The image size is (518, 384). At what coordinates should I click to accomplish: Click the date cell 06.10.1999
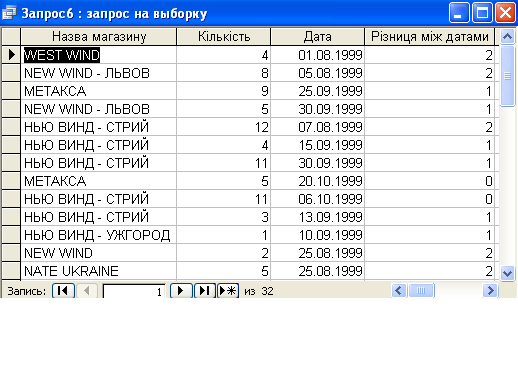click(317, 199)
